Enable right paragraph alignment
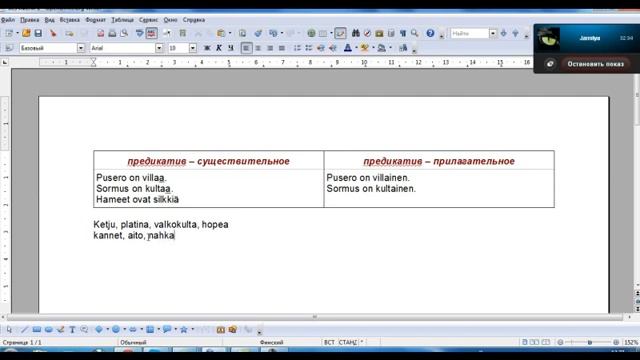Screen dimensions: 640x360 pyautogui.click(x=270, y=48)
